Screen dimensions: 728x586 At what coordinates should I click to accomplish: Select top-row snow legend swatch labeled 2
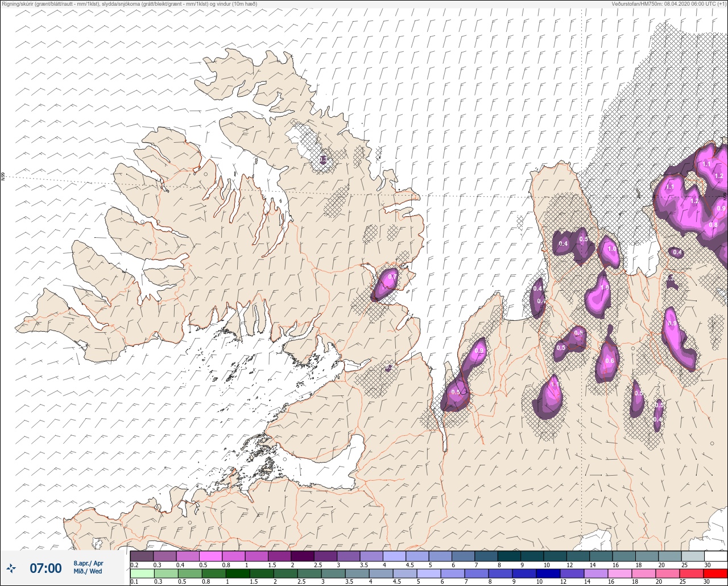[303, 556]
